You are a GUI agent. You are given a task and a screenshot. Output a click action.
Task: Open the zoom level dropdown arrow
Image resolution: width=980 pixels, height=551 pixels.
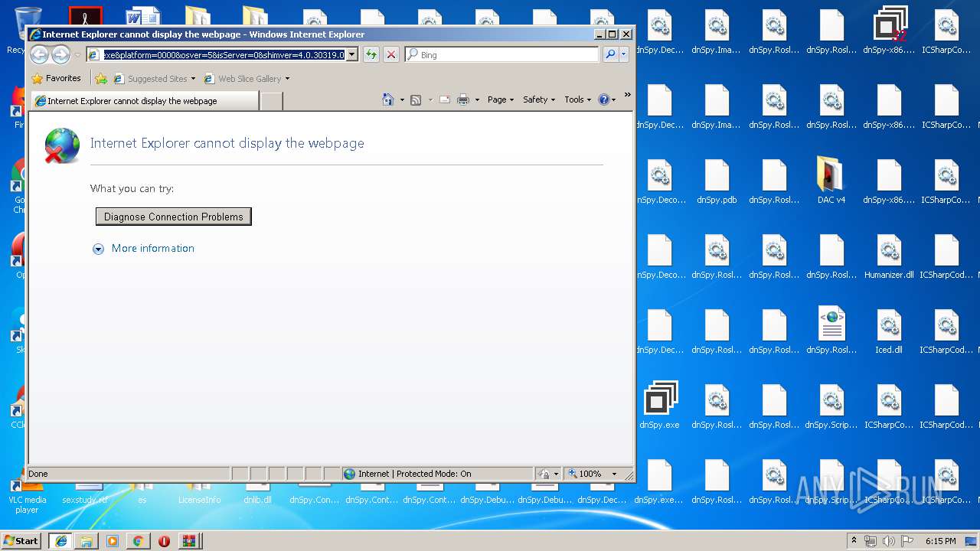[614, 474]
